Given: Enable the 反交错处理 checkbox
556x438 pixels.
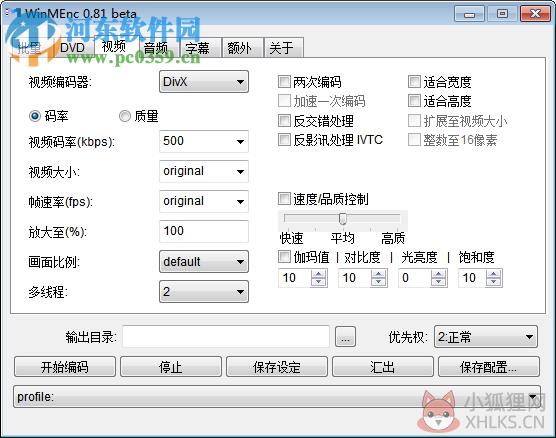Looking at the screenshot, I should coord(284,121).
